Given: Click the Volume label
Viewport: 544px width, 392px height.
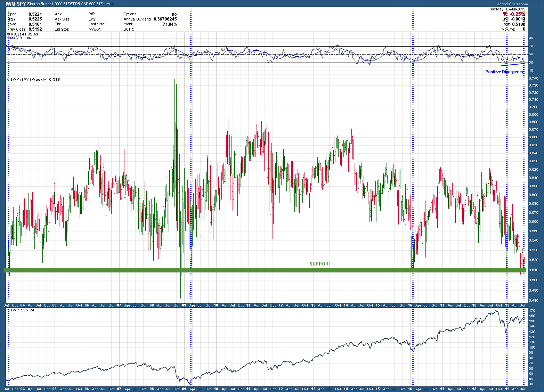Looking at the screenshot, I should pyautogui.click(x=508, y=29).
